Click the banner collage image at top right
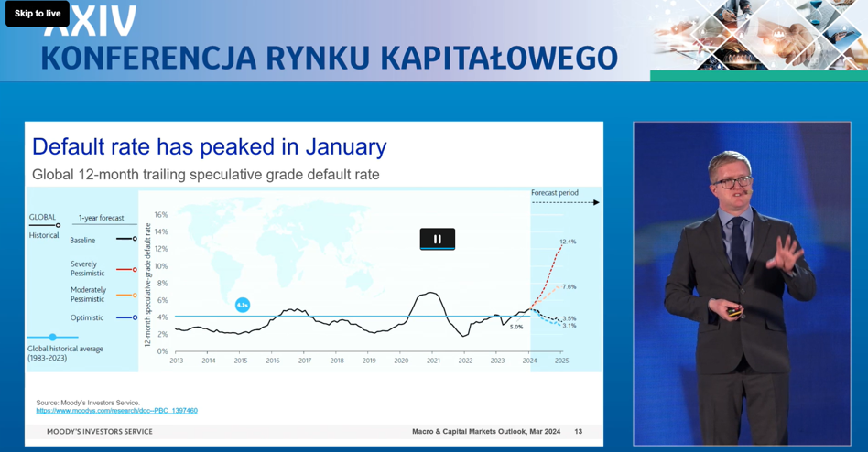This screenshot has width=868, height=452. (758, 37)
